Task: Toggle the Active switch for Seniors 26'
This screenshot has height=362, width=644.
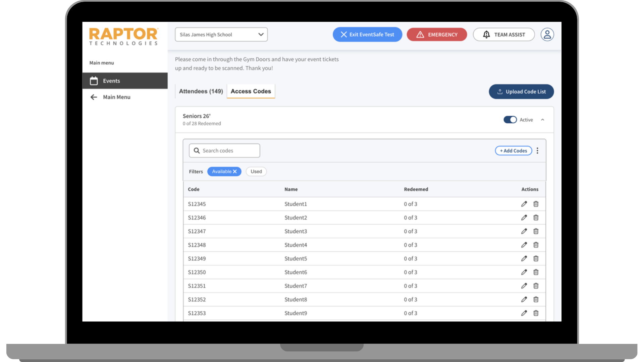Action: point(510,120)
